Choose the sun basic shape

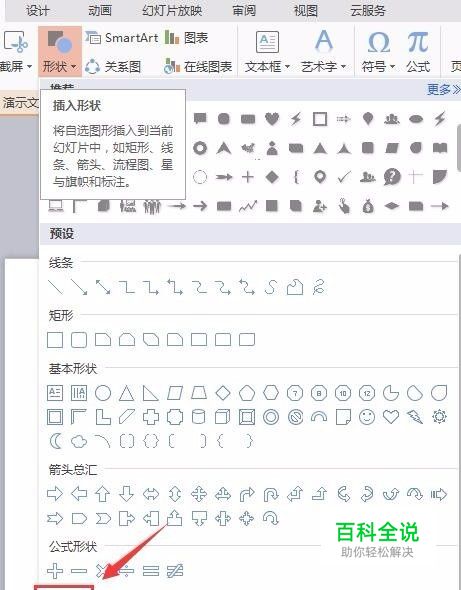[x=439, y=417]
